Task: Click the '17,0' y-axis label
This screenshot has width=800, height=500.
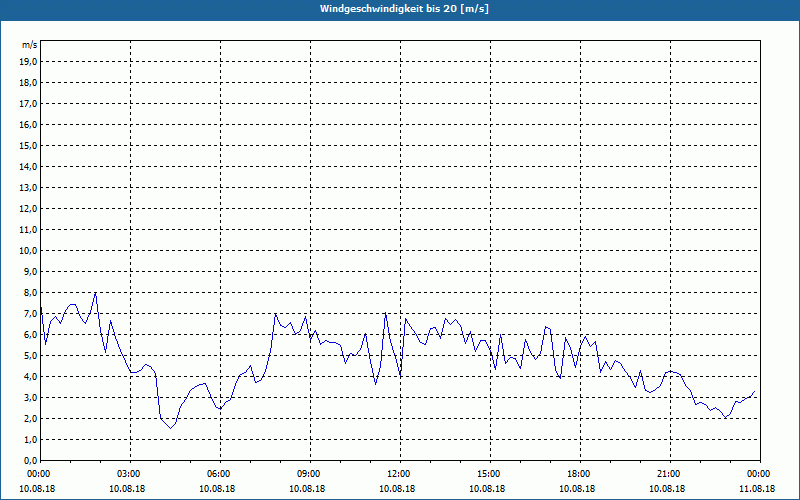Action: 28,104
